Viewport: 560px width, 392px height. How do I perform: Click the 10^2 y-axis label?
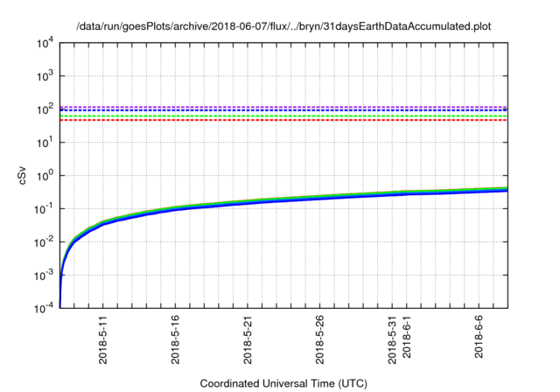(45, 109)
